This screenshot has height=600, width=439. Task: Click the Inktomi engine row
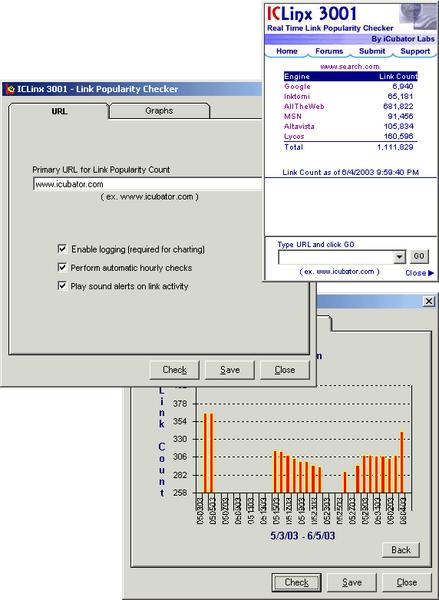350,96
